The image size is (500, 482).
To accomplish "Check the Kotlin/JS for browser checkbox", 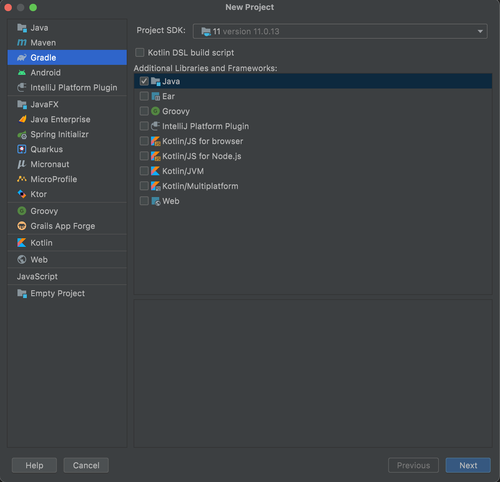I will coord(144,141).
